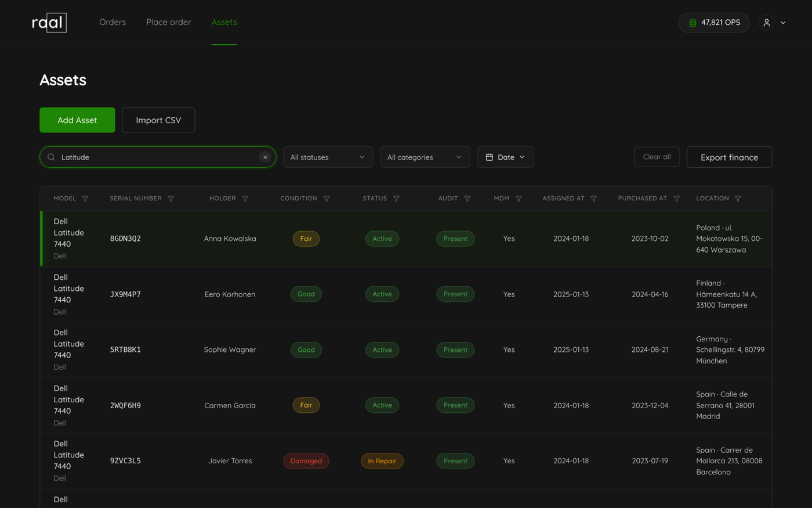Click Anna Kowalska's Fair condition badge
This screenshot has width=812, height=508.
point(306,239)
